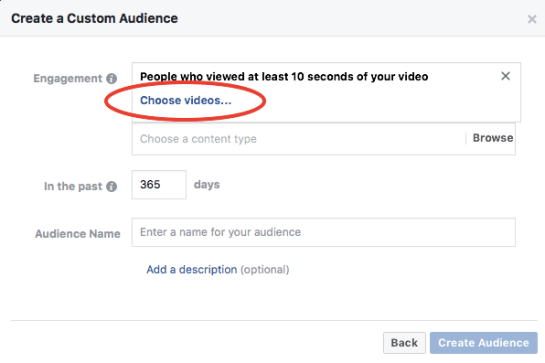545x363 pixels.
Task: Select the '(optional)' text beside description link
Action: 265,270
